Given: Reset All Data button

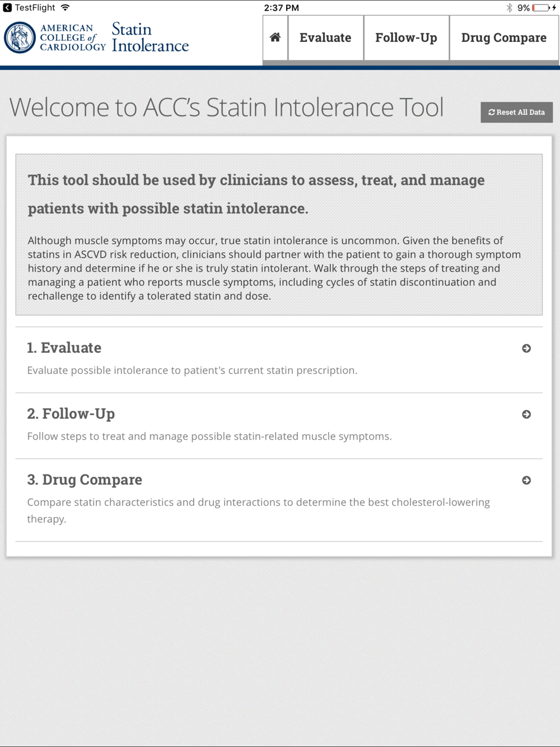Looking at the screenshot, I should [x=516, y=112].
